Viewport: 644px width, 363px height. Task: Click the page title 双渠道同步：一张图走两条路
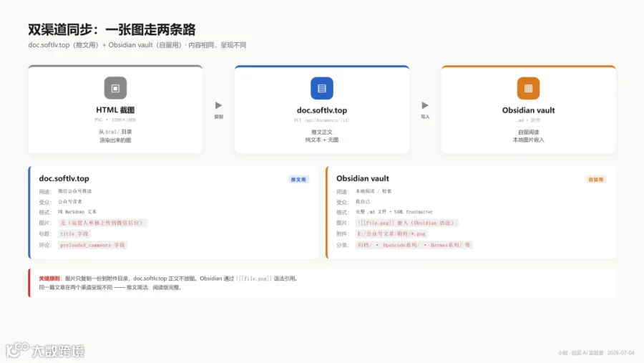(112, 29)
